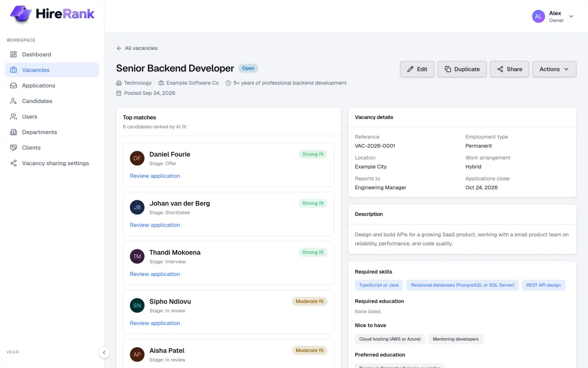Click Aisha Patel's Moderate fit badge
Viewport: 588px width, 368px height.
coord(310,351)
